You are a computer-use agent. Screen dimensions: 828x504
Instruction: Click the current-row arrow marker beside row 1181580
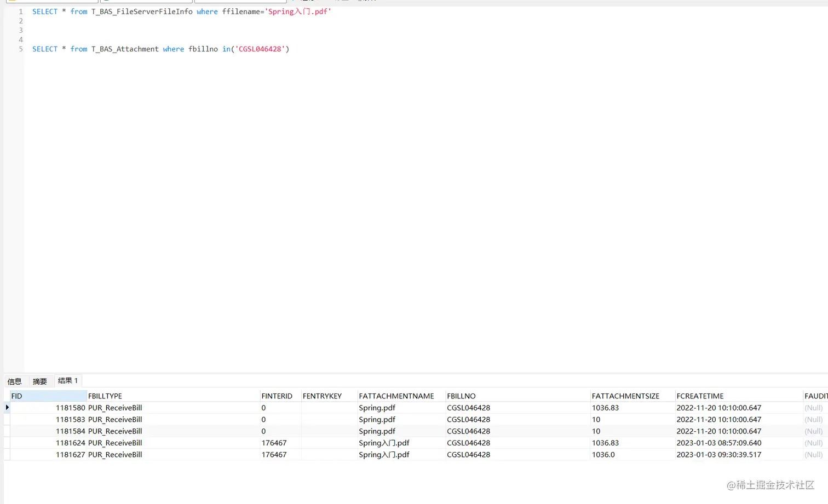[x=7, y=408]
